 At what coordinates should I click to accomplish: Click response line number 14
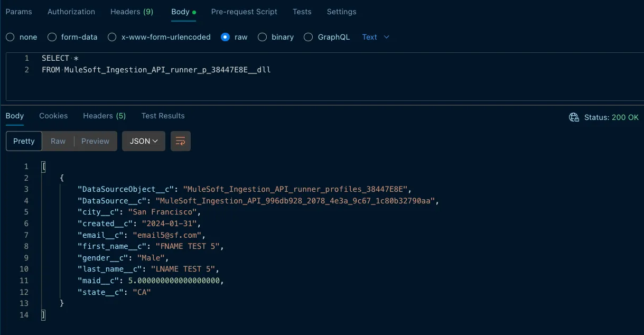(24, 315)
